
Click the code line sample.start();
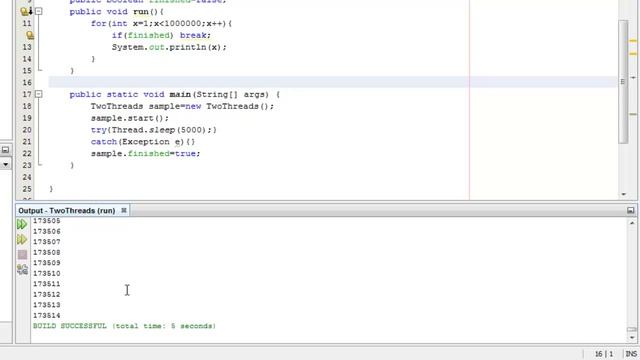(x=130, y=118)
